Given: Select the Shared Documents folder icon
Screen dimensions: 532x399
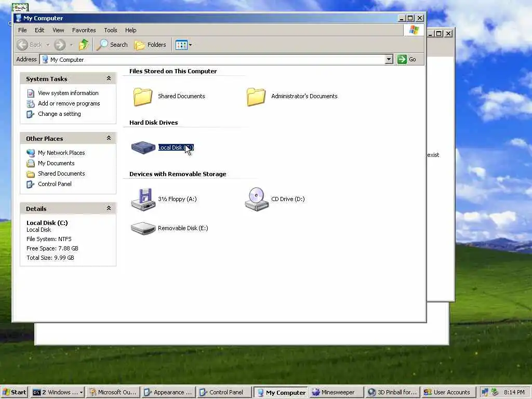Looking at the screenshot, I should coord(143,96).
